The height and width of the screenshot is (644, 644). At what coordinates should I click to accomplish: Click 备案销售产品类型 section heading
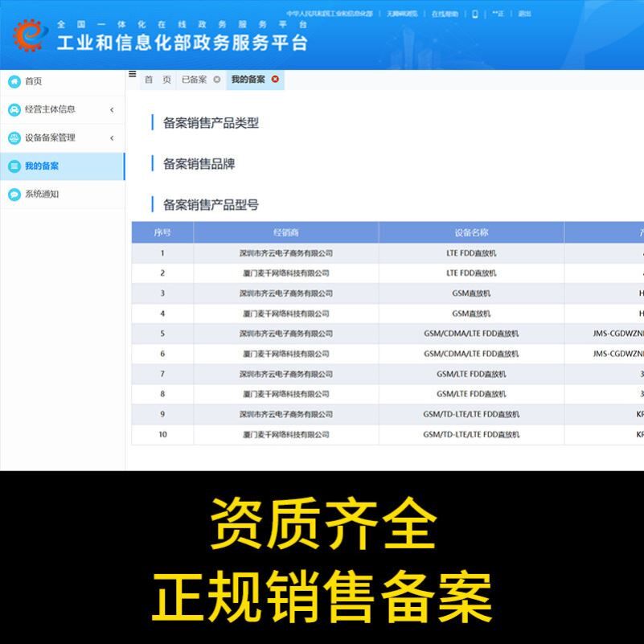pos(211,123)
